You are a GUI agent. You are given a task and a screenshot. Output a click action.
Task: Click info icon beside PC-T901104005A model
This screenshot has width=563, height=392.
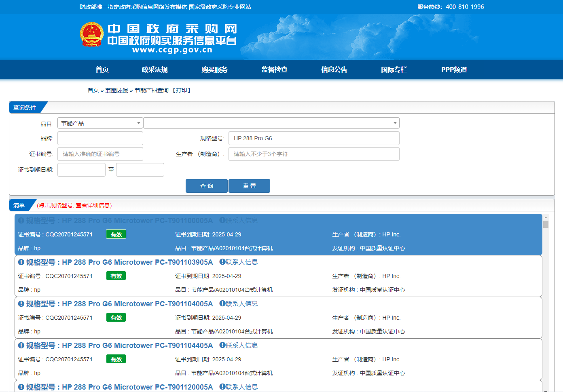pyautogui.click(x=21, y=304)
